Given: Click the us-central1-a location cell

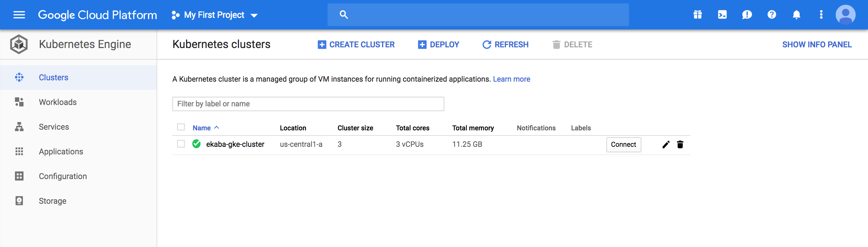Looking at the screenshot, I should pyautogui.click(x=301, y=144).
